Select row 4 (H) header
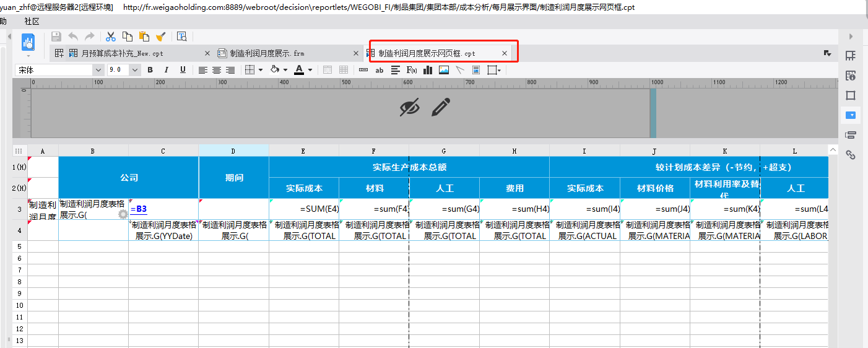The width and height of the screenshot is (868, 348). (20, 230)
